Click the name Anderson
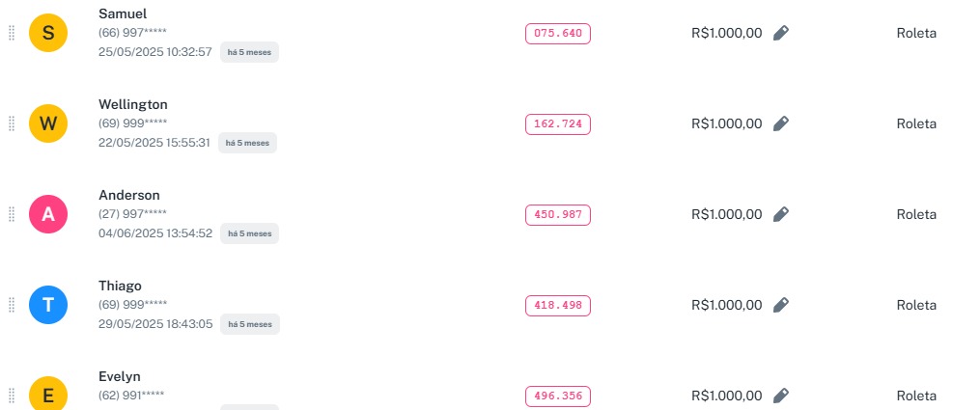 click(128, 195)
